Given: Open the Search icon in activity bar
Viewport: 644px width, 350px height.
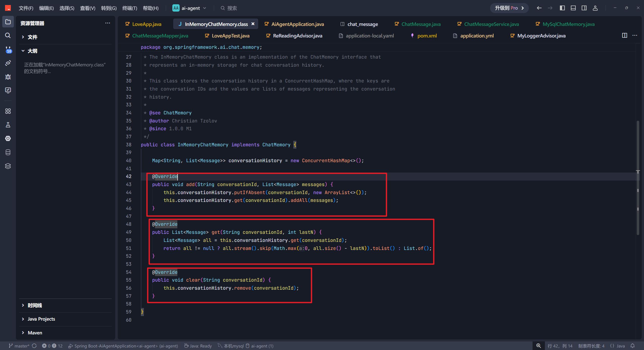Looking at the screenshot, I should [8, 35].
